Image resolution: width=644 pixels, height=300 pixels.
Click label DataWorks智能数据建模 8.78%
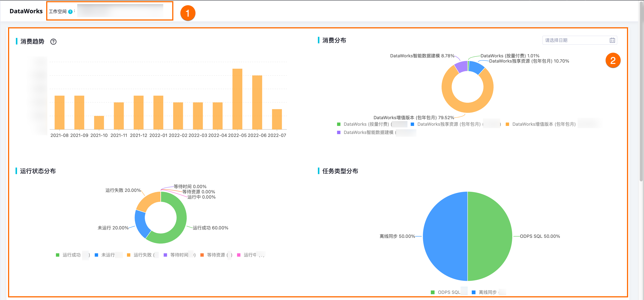(x=422, y=56)
